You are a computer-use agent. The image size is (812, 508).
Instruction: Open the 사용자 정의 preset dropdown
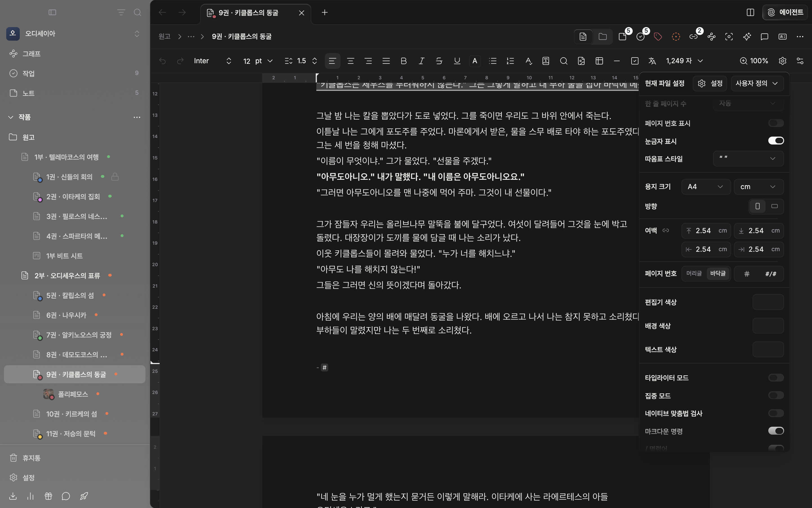[x=757, y=83]
